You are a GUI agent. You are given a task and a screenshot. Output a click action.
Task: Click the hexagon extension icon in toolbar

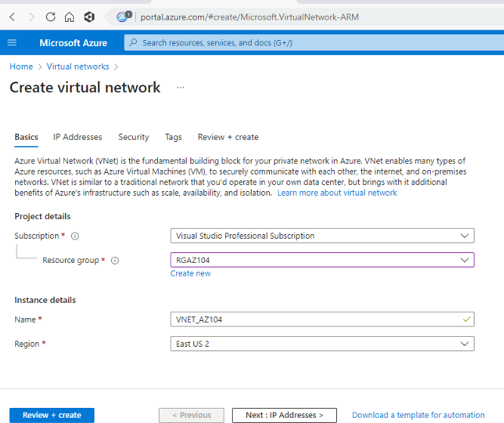click(89, 17)
